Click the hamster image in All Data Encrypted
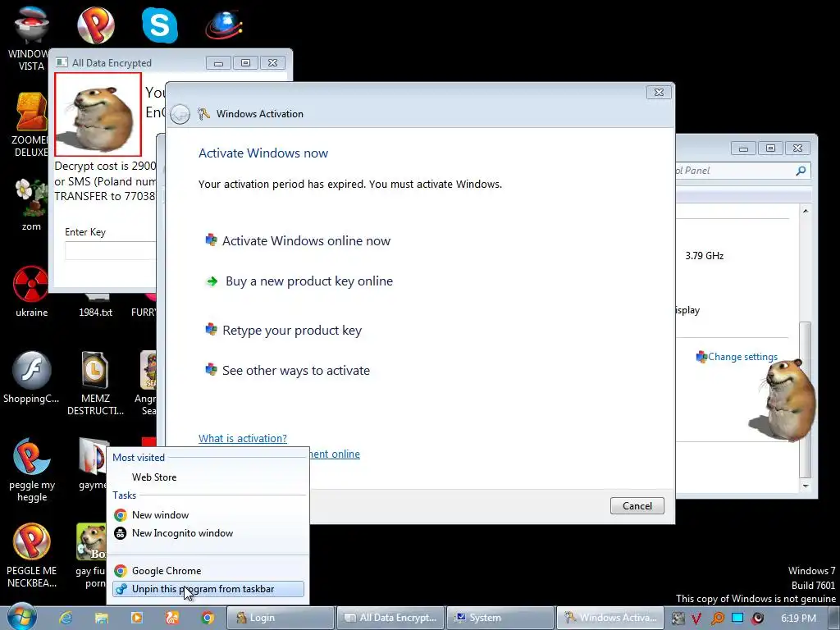The image size is (840, 630). (x=98, y=115)
